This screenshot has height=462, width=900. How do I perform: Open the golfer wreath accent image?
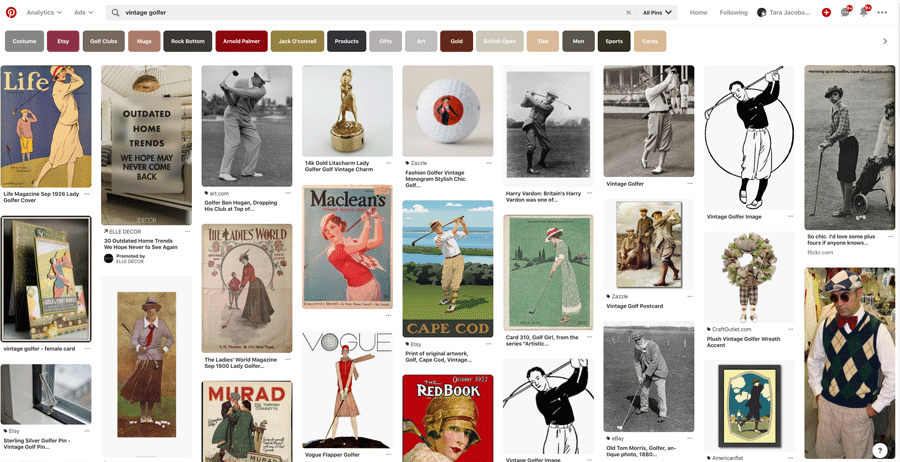(x=749, y=277)
